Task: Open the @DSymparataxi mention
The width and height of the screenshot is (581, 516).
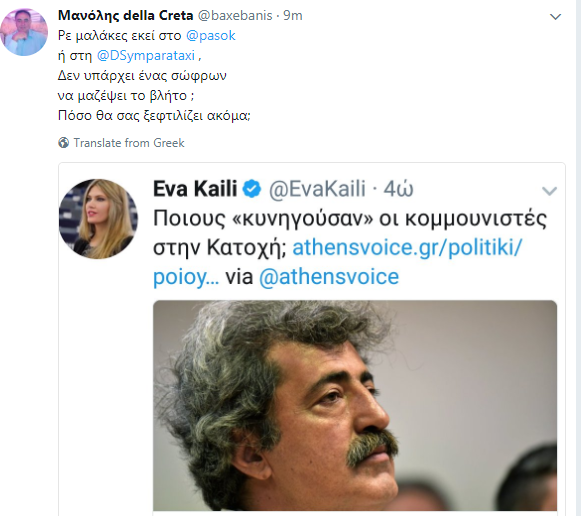Action: click(x=146, y=56)
